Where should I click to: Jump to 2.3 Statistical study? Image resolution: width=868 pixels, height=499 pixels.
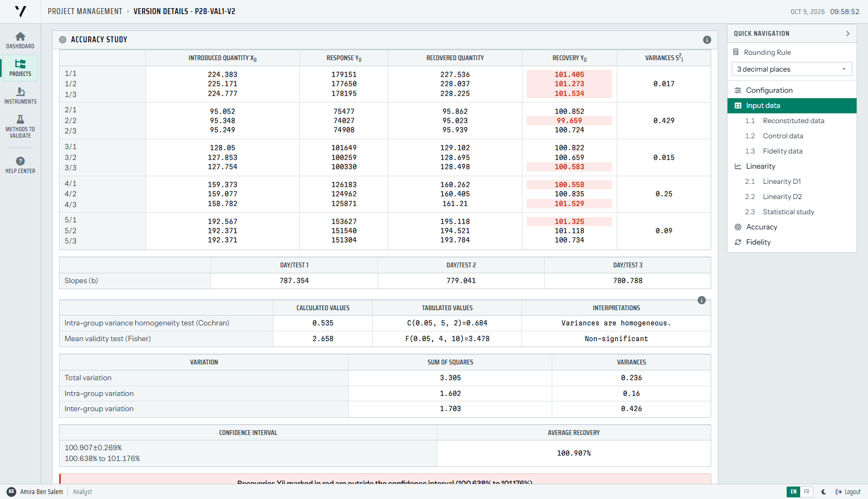coord(792,212)
